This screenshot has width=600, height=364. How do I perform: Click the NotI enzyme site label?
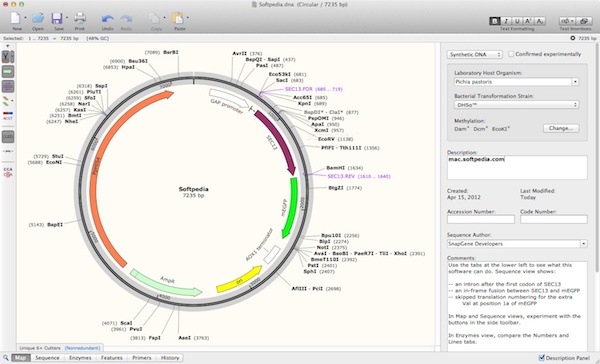(x=323, y=248)
